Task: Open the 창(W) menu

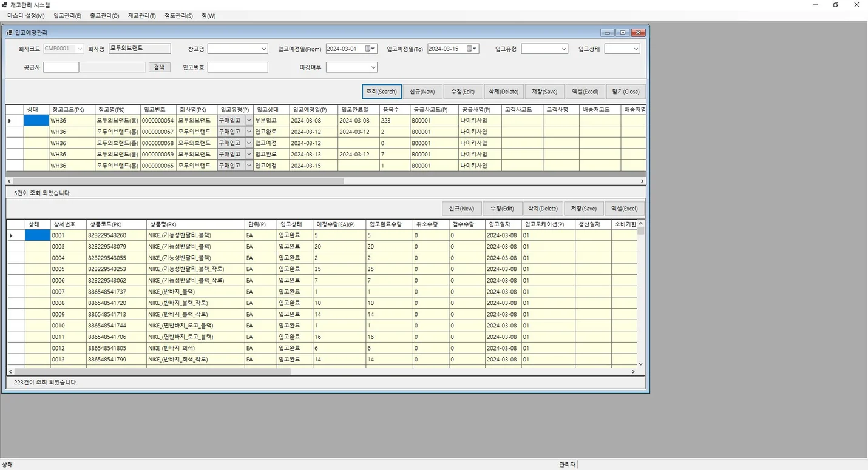Action: 208,16
